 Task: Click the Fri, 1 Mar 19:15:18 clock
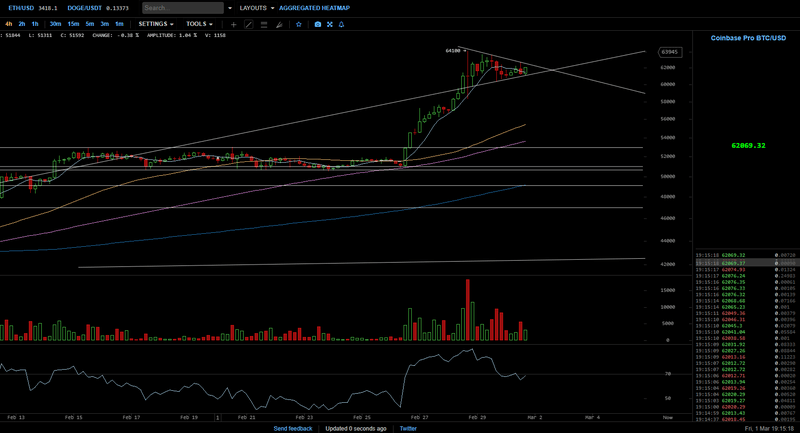pos(769,428)
